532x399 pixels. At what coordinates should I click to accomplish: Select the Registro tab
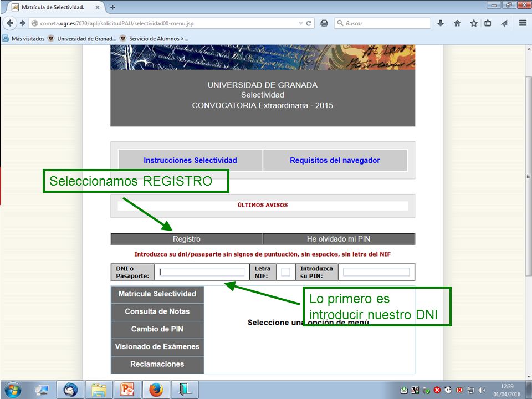[187, 239]
